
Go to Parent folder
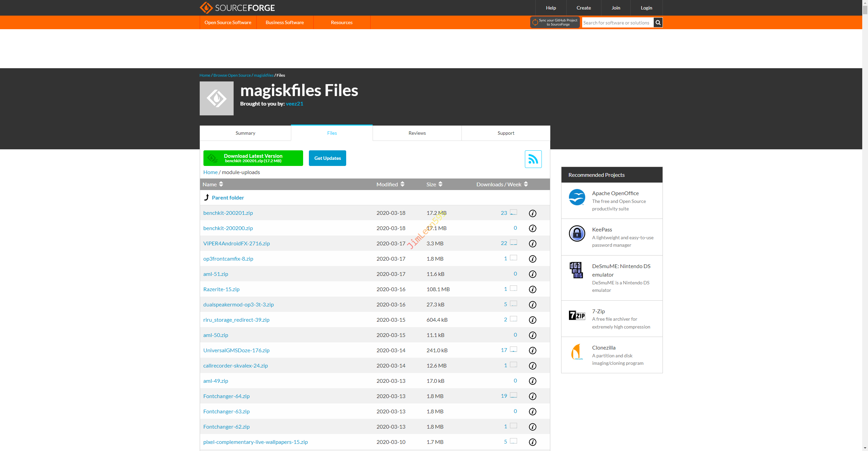[228, 198]
